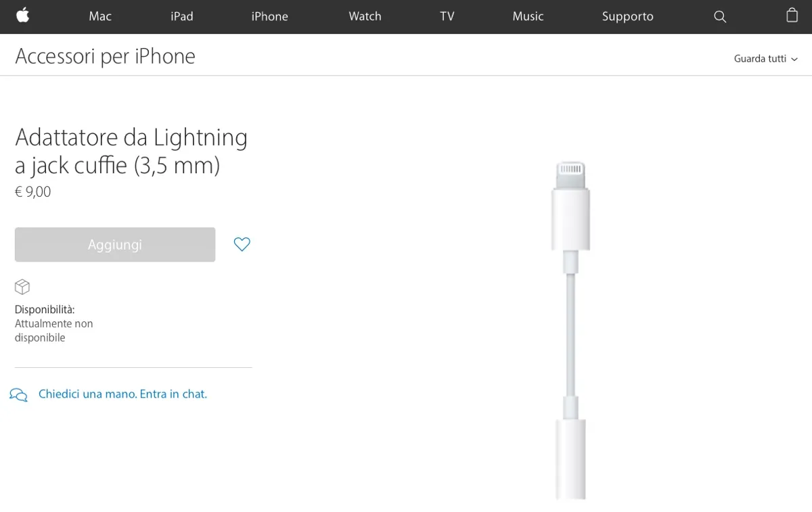Open the accessories list with Guarda tutti chevron
This screenshot has width=812, height=512.
pyautogui.click(x=796, y=60)
